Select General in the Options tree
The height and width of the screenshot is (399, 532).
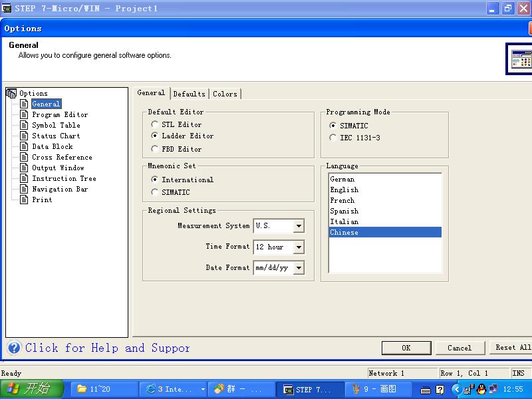coord(46,104)
